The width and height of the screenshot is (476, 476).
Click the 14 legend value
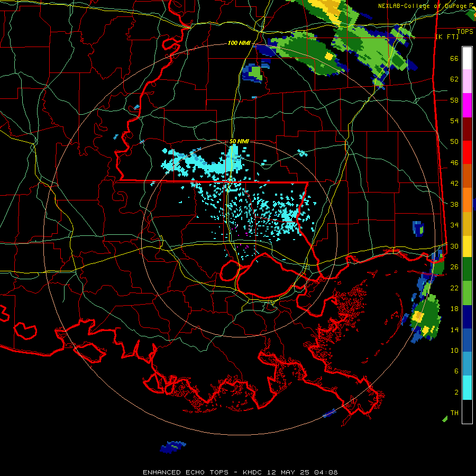(x=454, y=329)
